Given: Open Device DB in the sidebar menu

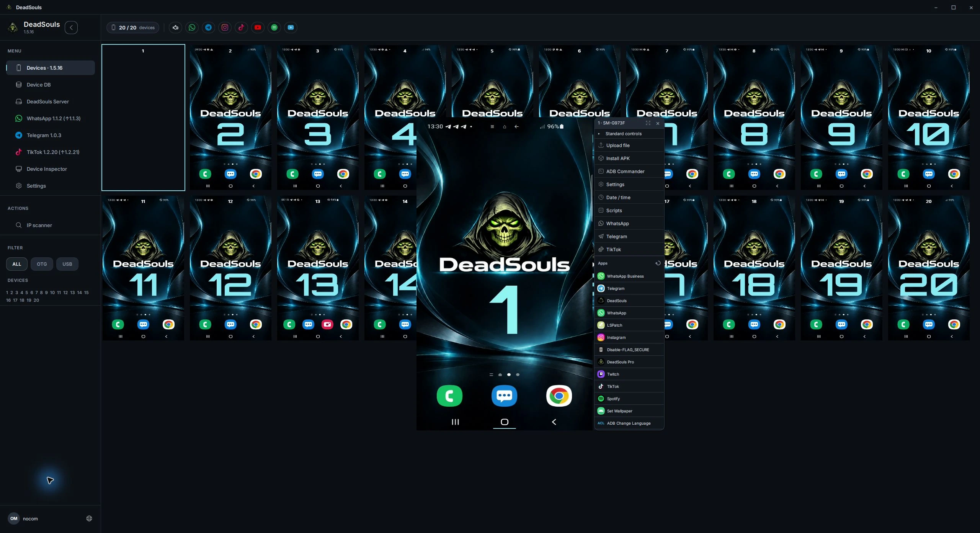Looking at the screenshot, I should coord(51,85).
